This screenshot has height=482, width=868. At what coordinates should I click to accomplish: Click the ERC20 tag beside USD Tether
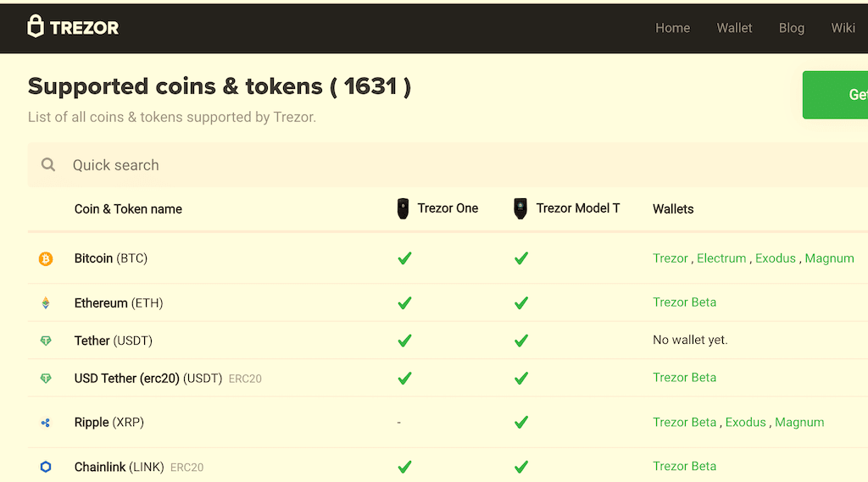245,379
